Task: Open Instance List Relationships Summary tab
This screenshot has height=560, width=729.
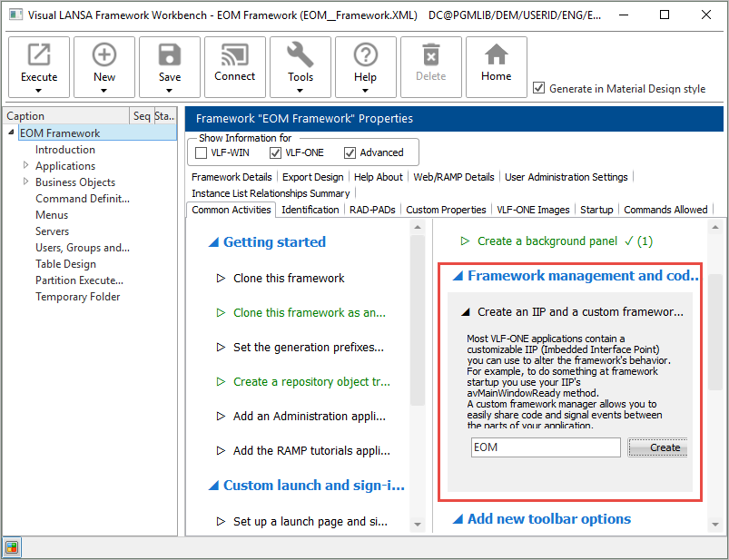Action: 271,193
